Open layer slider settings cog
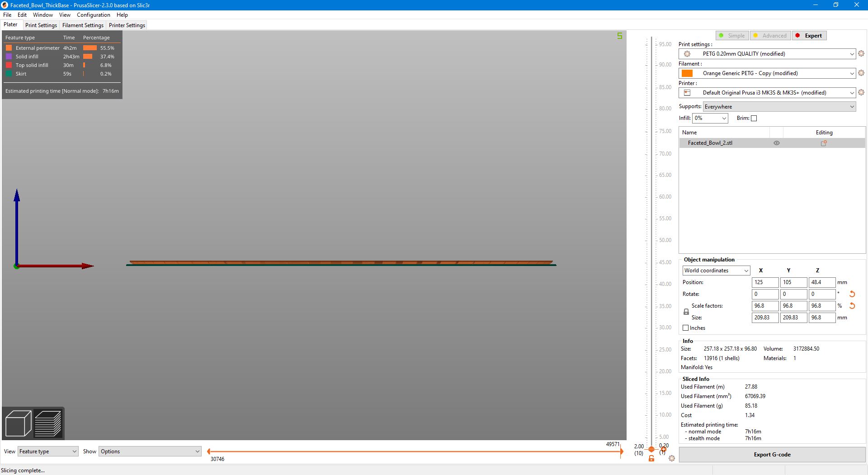The height and width of the screenshot is (475, 868). (x=672, y=458)
